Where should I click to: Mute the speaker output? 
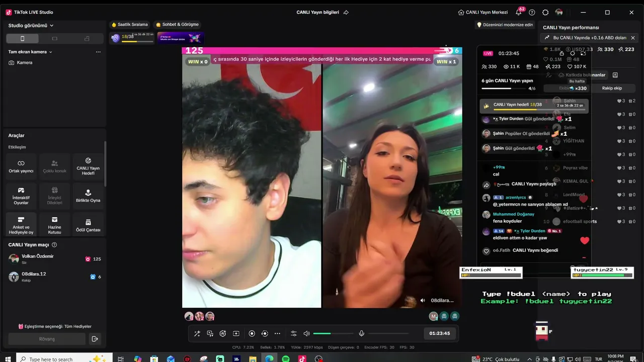coord(306,333)
